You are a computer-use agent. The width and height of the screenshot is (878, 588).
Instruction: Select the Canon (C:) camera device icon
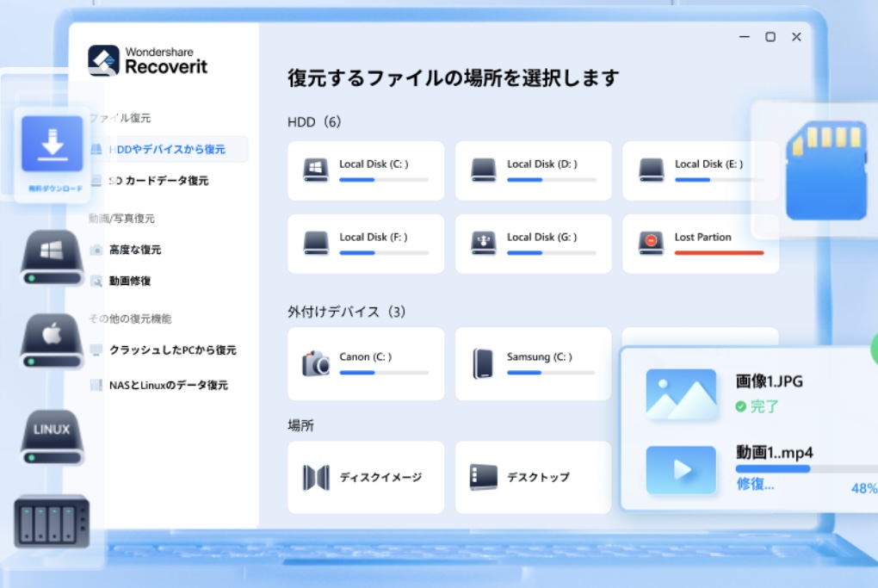click(x=318, y=363)
